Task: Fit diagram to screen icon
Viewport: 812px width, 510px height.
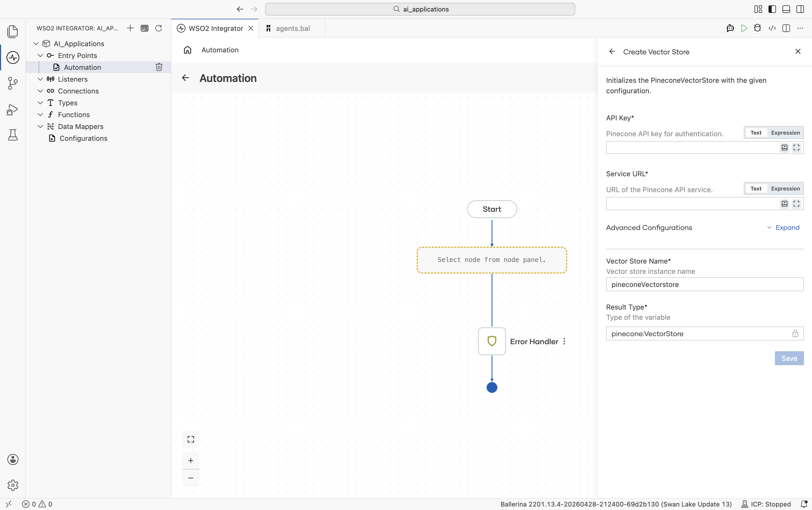Action: (191, 439)
